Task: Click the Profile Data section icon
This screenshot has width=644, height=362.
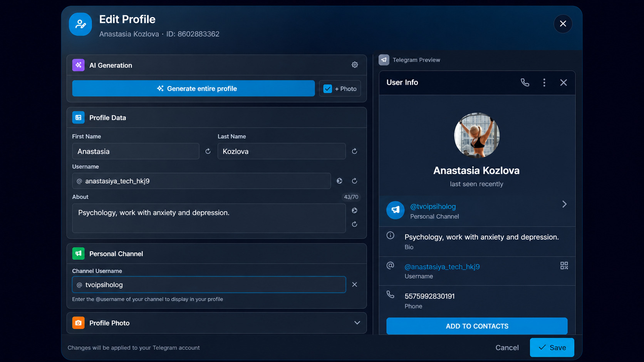Action: tap(78, 117)
